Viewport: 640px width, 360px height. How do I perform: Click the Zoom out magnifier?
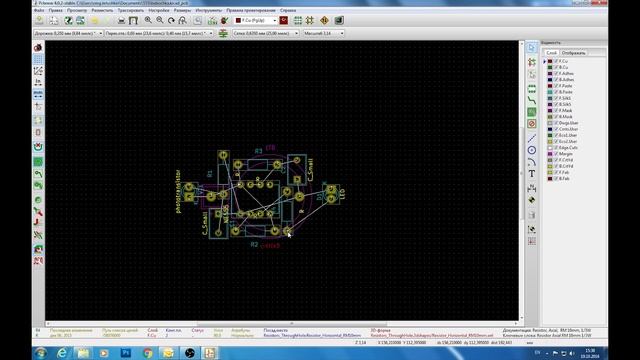coord(160,20)
